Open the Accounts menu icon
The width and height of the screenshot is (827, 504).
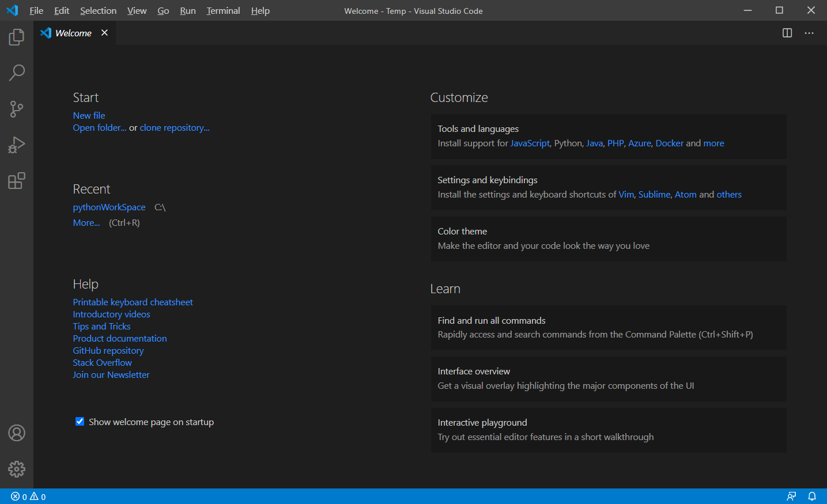17,433
